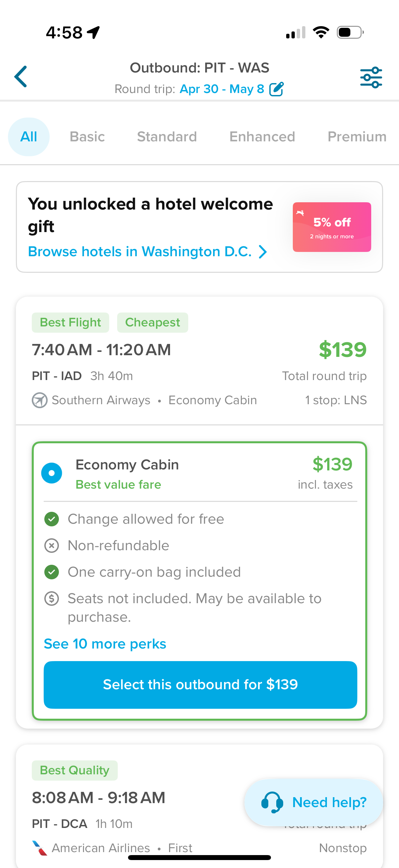Switch to the Enhanced fare tab
Image resolution: width=399 pixels, height=868 pixels.
(262, 137)
